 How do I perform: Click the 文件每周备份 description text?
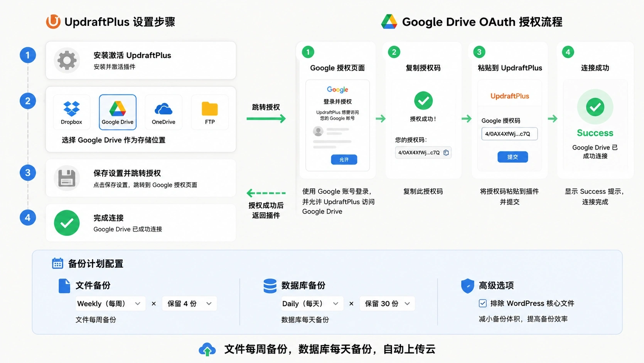click(96, 319)
